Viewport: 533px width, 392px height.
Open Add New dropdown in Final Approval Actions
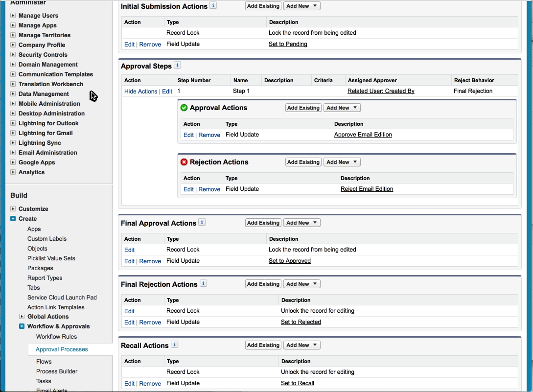click(x=301, y=223)
